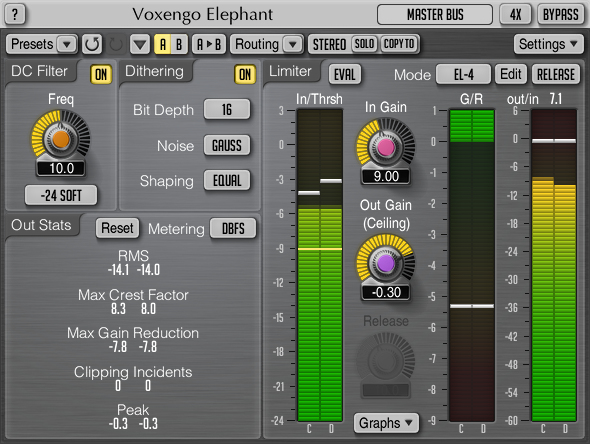The height and width of the screenshot is (444, 590).
Task: Toggle the RELEASE button
Action: tap(556, 74)
